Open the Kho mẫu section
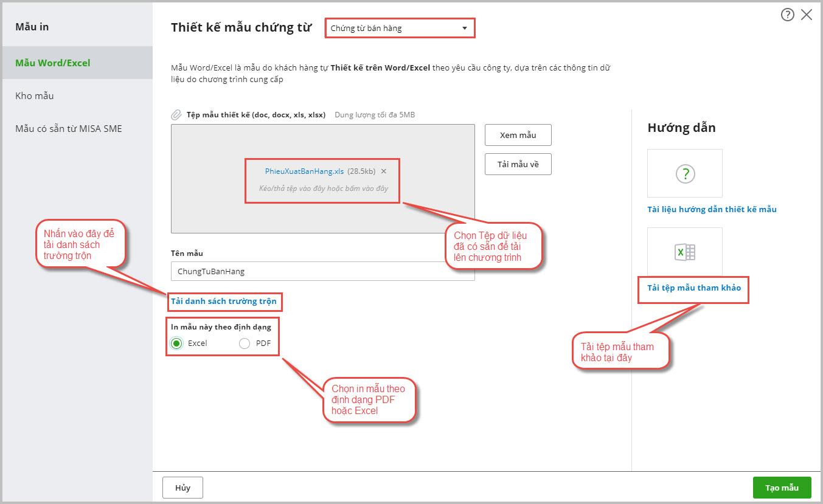823x504 pixels. click(x=35, y=95)
